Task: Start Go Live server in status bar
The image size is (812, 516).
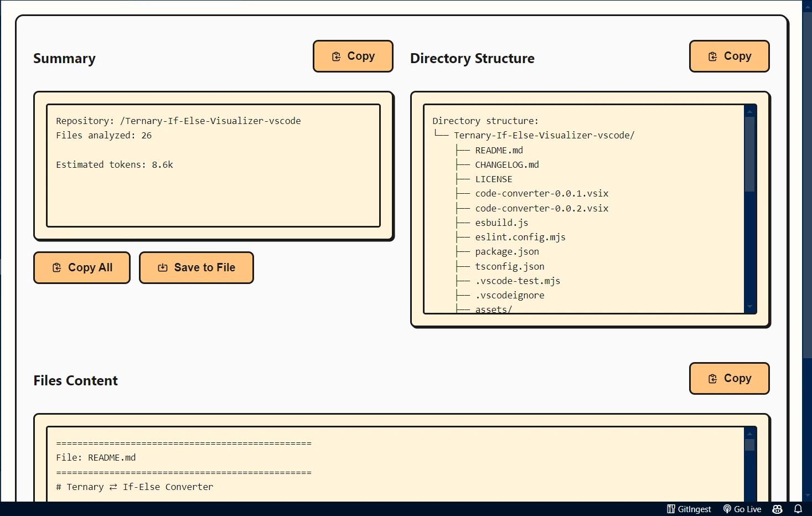Action: pos(742,509)
